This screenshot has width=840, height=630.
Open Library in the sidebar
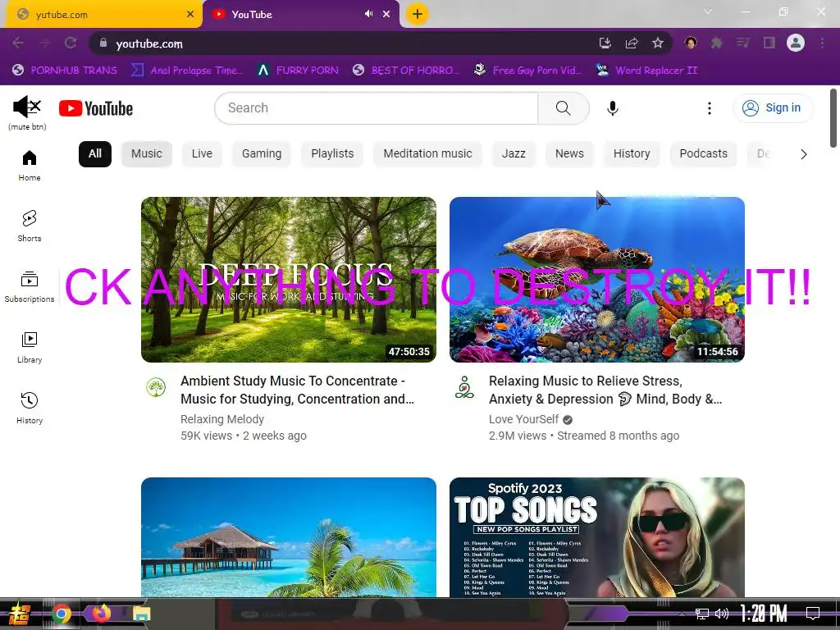click(x=30, y=348)
